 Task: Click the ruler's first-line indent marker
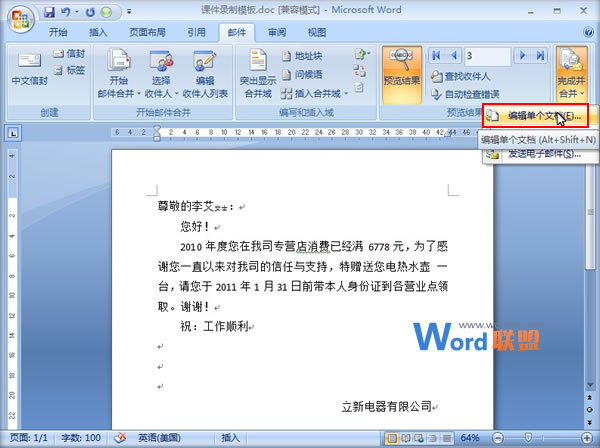(157, 129)
